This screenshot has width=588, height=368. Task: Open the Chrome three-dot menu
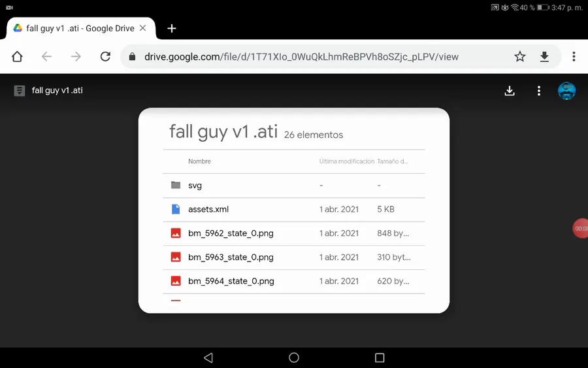574,57
